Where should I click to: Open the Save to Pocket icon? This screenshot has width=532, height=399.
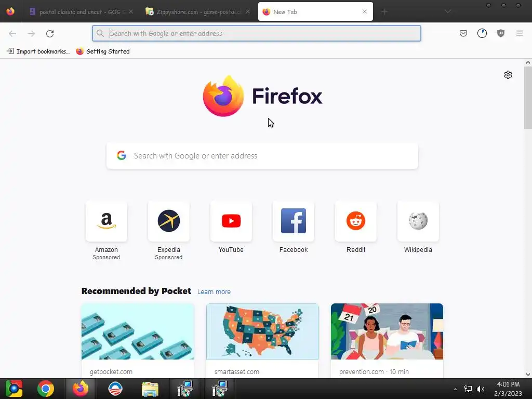click(x=463, y=33)
